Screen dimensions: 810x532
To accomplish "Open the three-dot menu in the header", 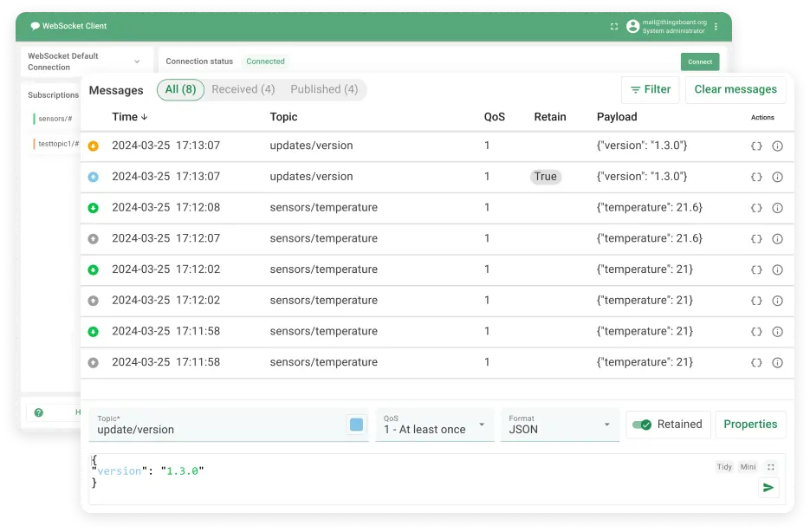I will point(714,26).
